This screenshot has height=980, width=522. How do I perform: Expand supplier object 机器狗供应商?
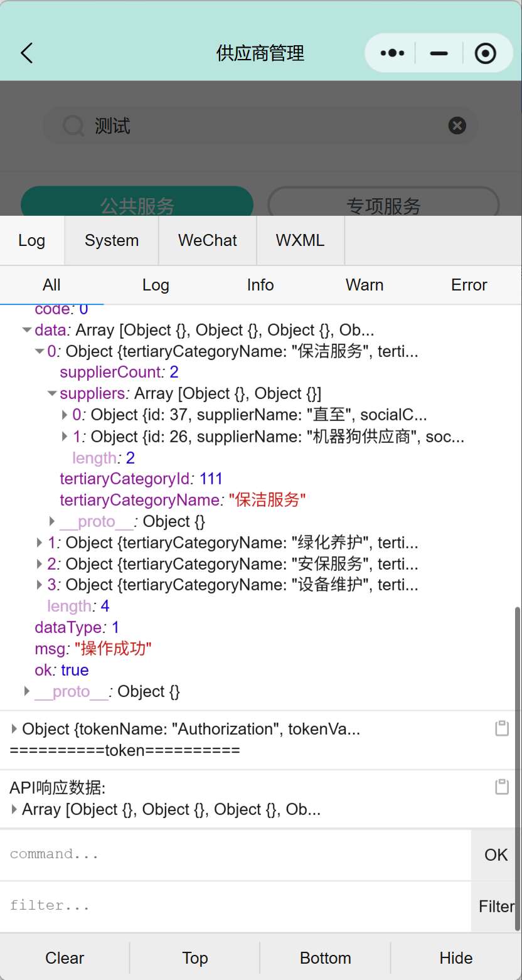65,436
